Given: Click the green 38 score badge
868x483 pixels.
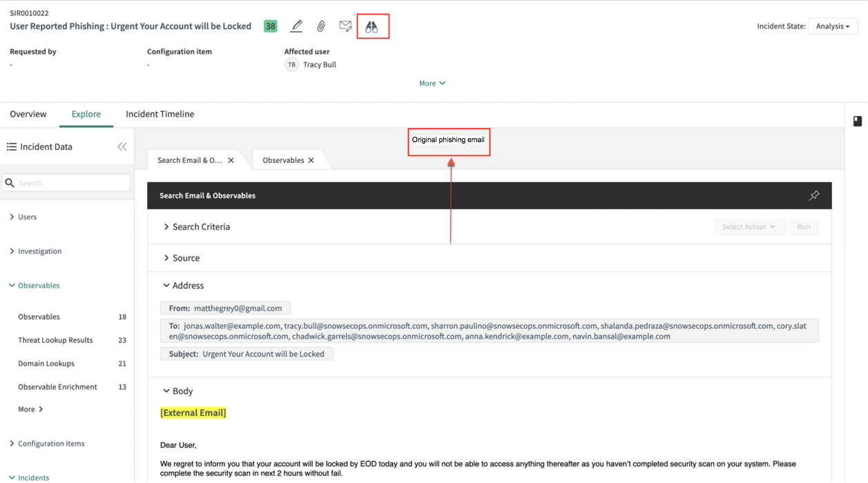Looking at the screenshot, I should tap(271, 26).
